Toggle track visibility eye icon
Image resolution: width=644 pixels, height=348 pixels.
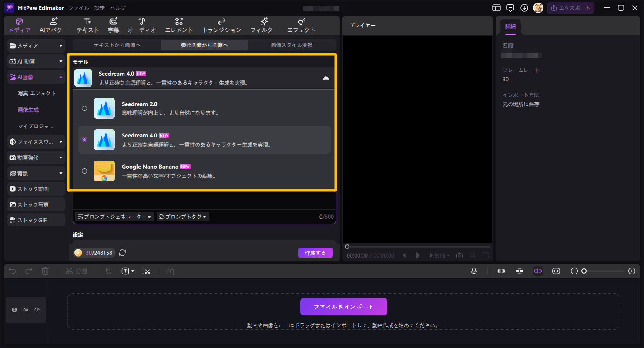(x=26, y=310)
